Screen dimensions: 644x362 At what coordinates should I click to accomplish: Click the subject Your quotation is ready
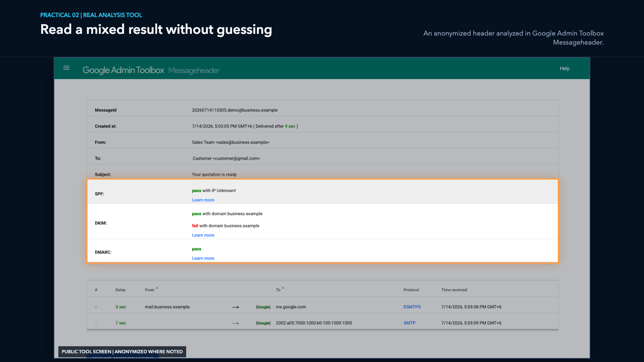click(x=214, y=175)
